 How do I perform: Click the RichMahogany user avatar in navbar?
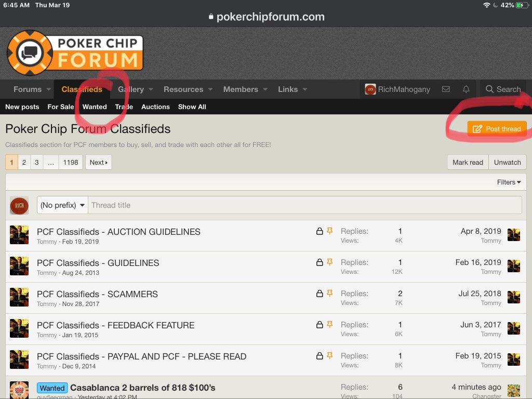[x=370, y=89]
